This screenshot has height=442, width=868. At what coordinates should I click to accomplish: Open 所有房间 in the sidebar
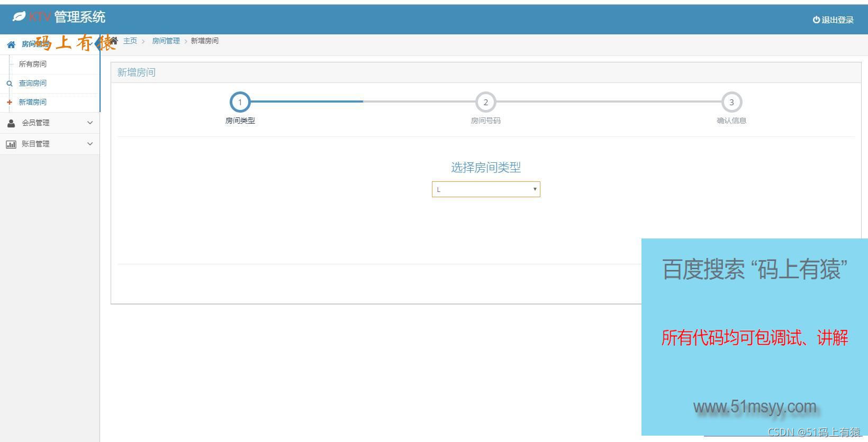pos(33,64)
